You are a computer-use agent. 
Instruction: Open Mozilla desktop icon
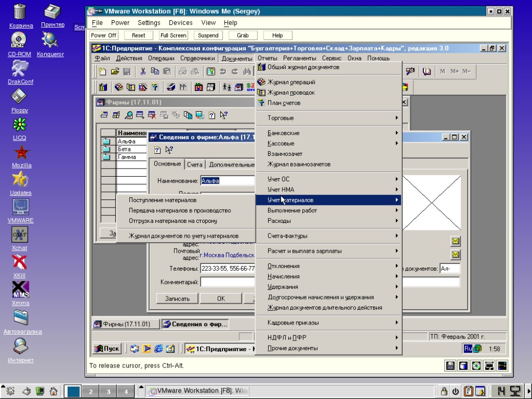[21, 156]
